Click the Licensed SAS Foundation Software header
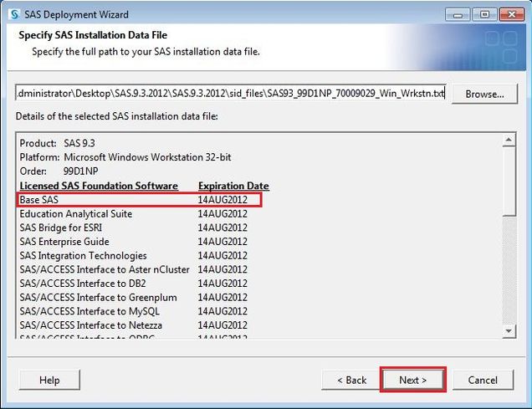 (x=99, y=186)
